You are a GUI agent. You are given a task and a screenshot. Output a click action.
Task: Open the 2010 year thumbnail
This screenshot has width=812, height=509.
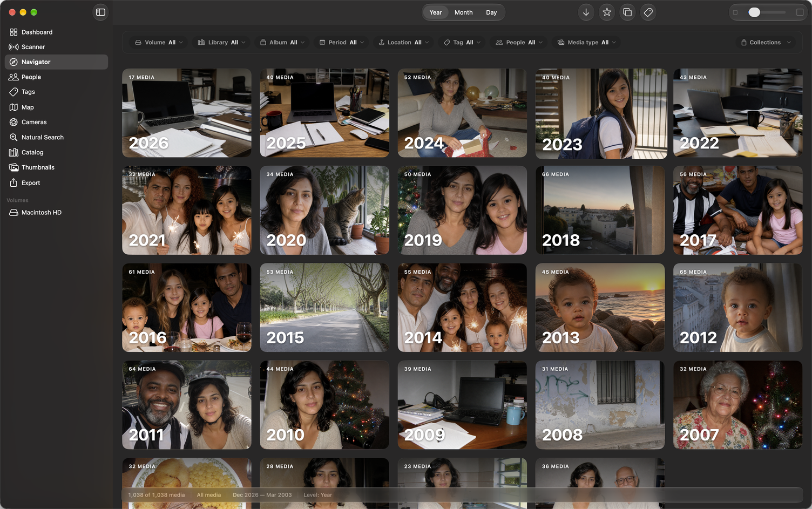click(x=324, y=405)
